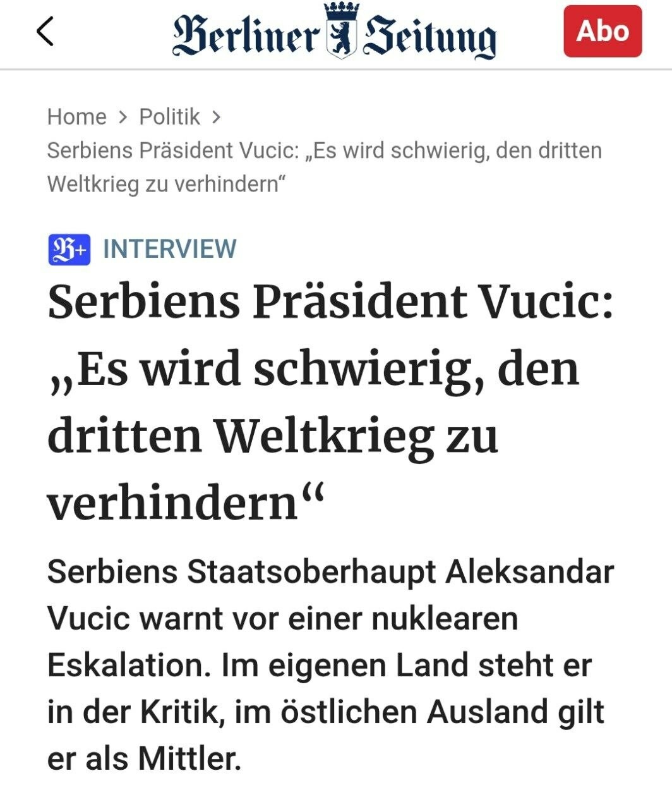Tap the back arrow icon
Image resolution: width=672 pixels, height=809 pixels.
pos(45,32)
